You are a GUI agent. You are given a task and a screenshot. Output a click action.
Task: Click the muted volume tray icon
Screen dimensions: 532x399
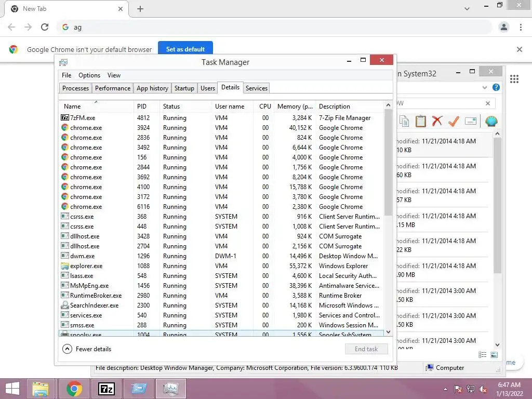[x=483, y=389]
